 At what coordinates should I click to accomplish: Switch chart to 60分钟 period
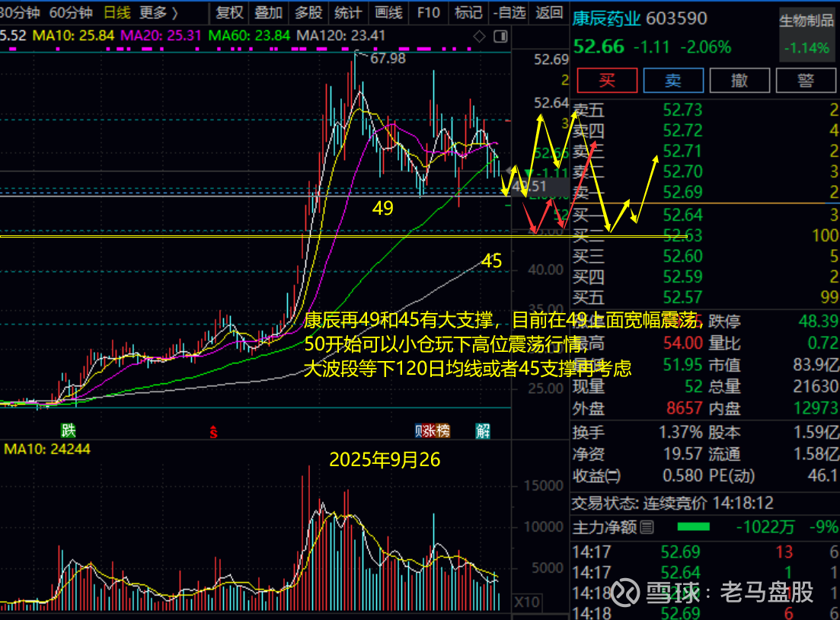tap(71, 12)
